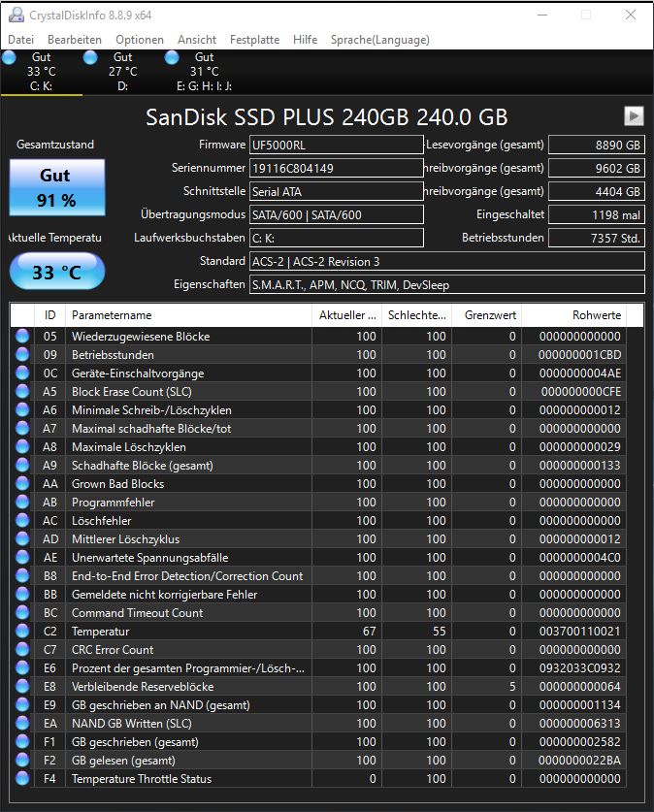
Task: Select the C: K: disk status orb
Action: coord(9,57)
